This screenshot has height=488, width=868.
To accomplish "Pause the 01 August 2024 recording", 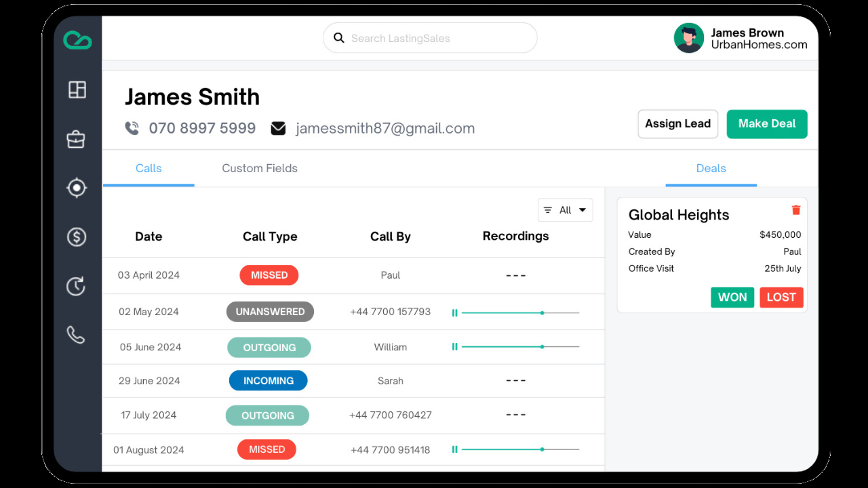I will [455, 449].
